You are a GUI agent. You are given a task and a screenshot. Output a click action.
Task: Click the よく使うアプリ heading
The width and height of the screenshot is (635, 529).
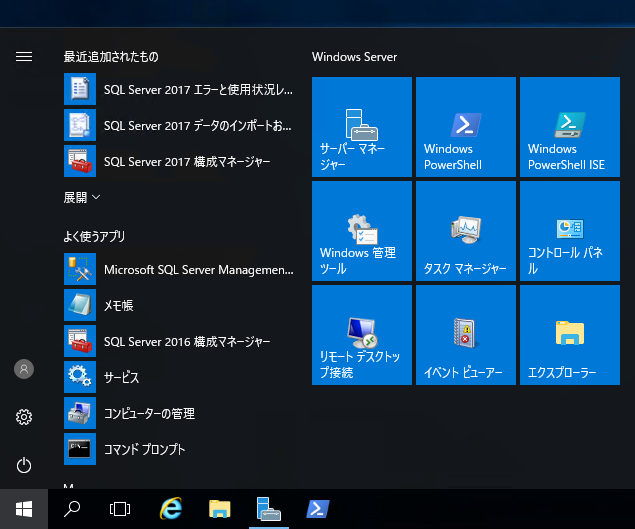coord(94,236)
